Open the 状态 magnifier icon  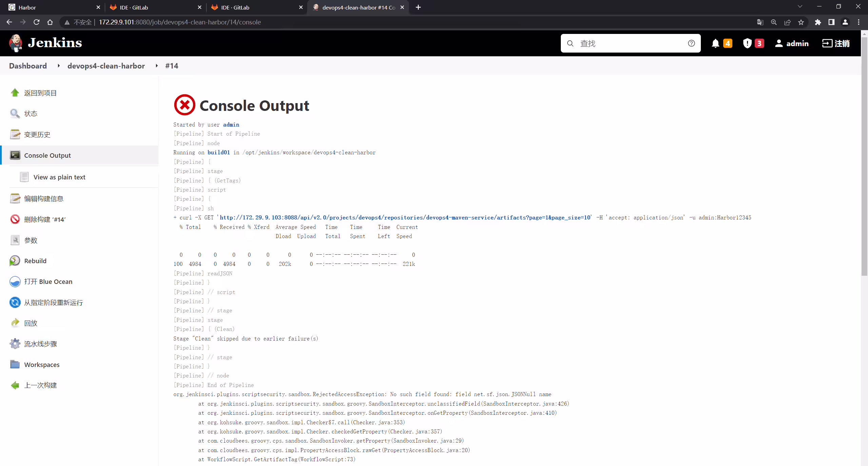15,113
